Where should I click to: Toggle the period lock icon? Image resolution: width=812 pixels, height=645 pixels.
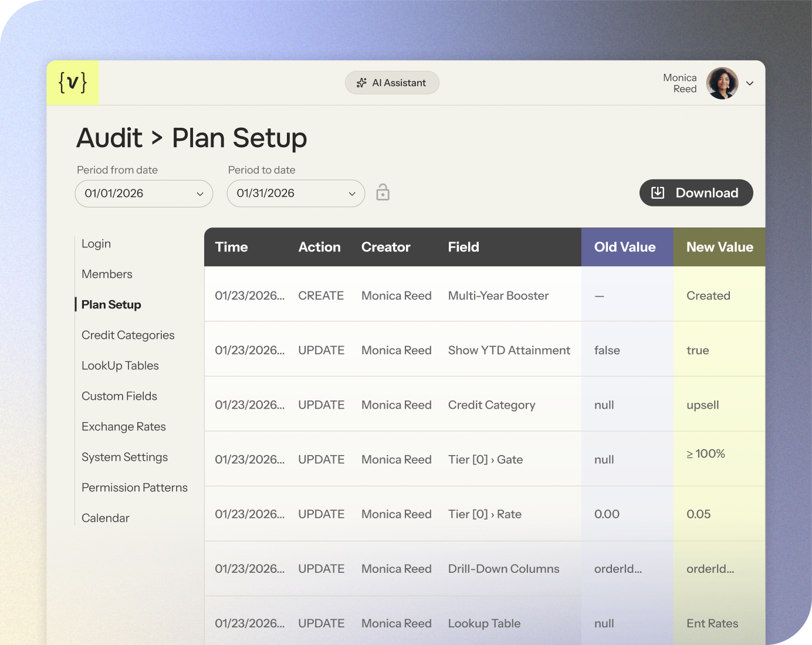[x=383, y=192]
